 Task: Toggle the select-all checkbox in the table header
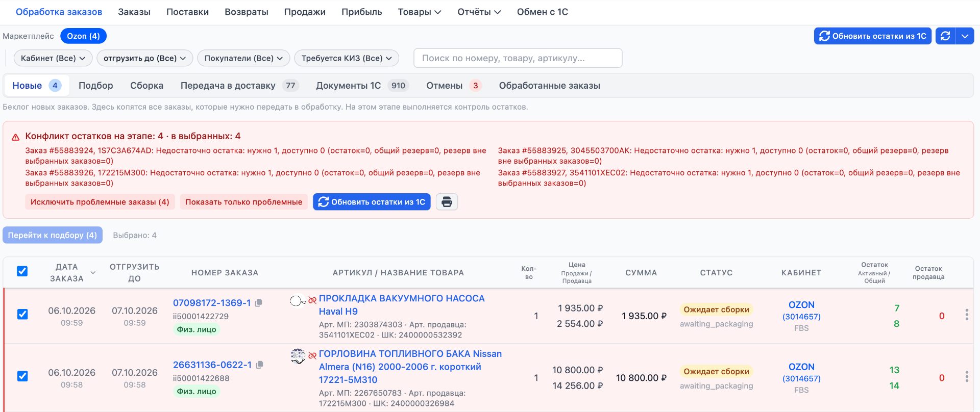pos(22,271)
